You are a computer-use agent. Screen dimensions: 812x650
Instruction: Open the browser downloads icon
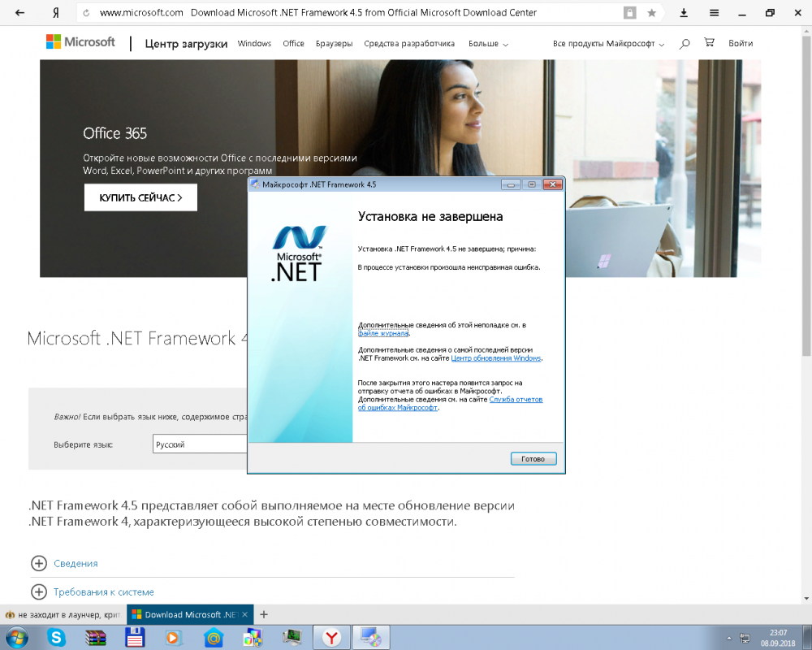684,13
